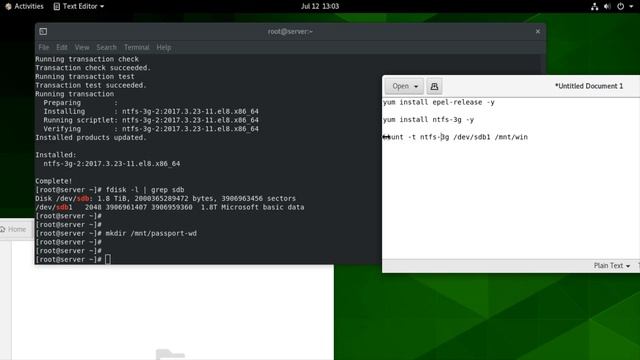Click the 'fdisk -l | grep sdb' command
Image resolution: width=640 pixels, height=360 pixels.
pos(145,190)
